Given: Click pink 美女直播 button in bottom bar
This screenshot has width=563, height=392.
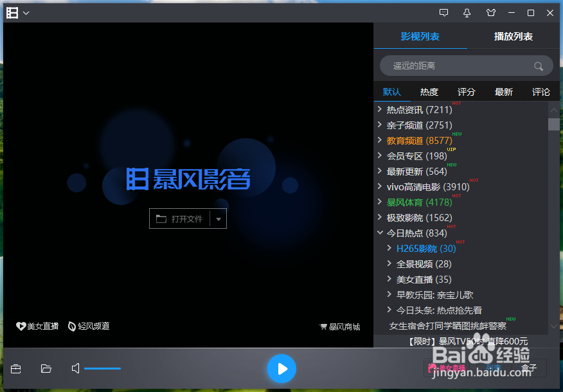Looking at the screenshot, I should pos(447,368).
